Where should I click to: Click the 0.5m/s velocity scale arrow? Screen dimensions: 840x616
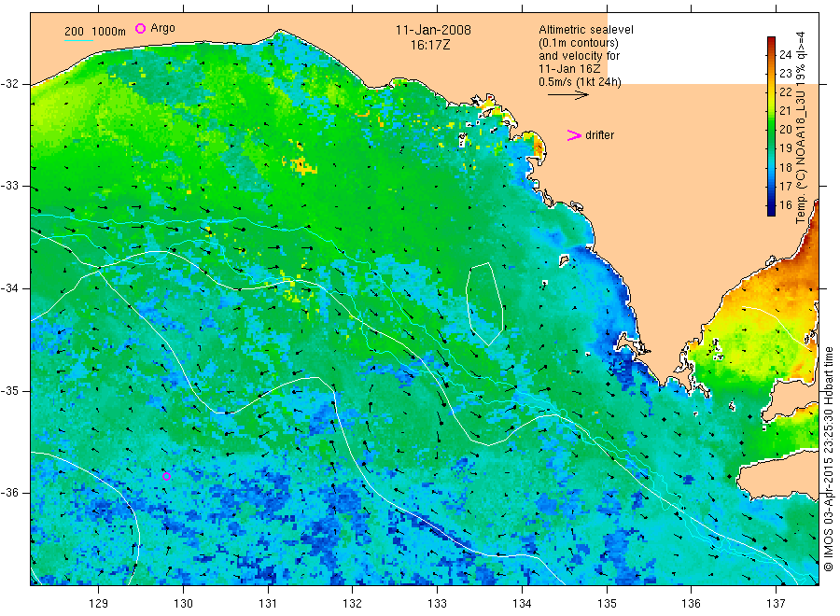pyautogui.click(x=567, y=95)
